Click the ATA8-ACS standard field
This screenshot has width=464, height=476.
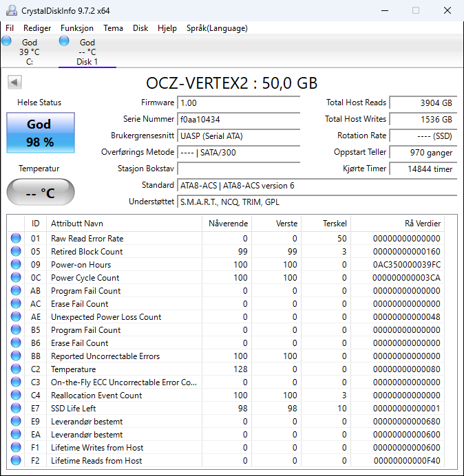(317, 186)
